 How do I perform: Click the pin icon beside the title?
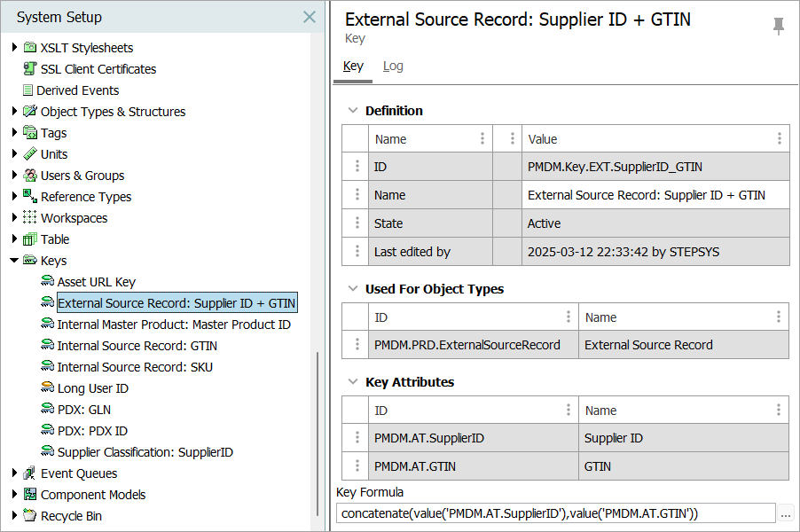[x=779, y=27]
